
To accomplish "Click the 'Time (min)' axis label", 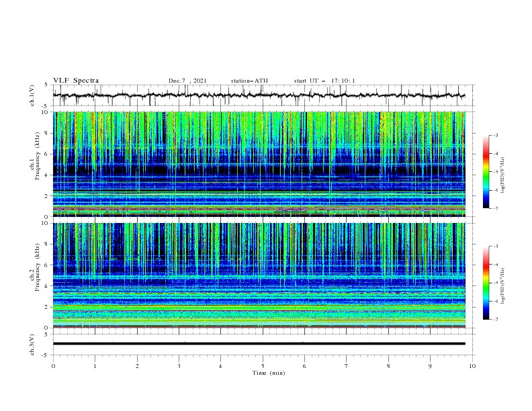I will click(x=269, y=373).
